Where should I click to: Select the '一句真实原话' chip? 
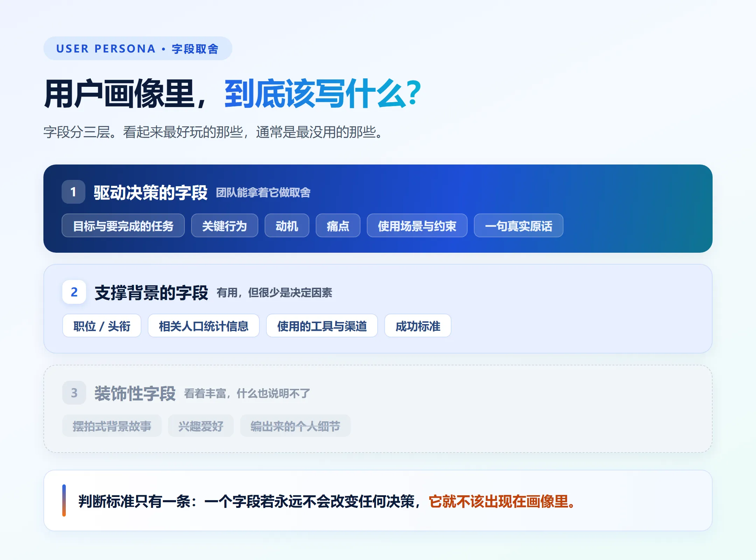click(519, 226)
